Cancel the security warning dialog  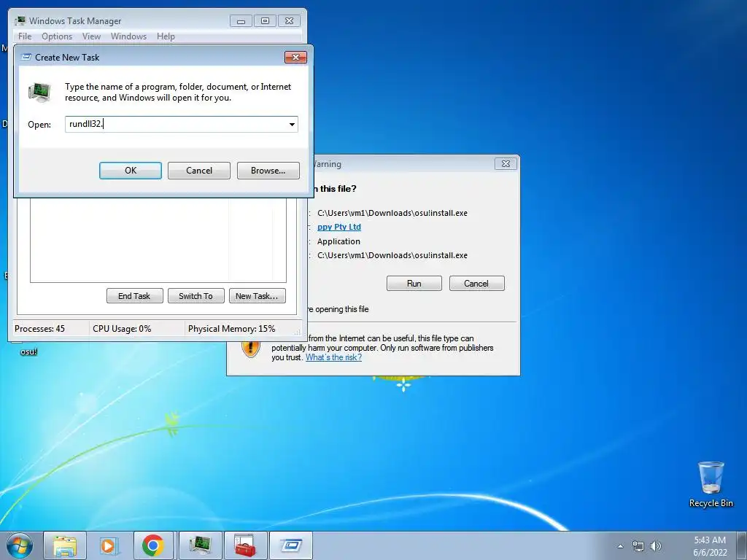pos(476,284)
